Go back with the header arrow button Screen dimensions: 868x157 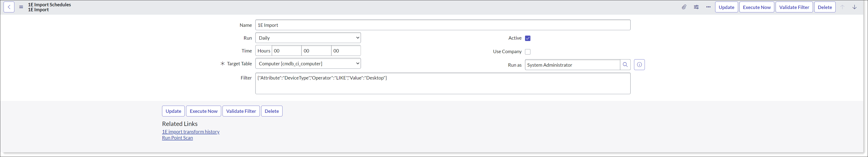[9, 7]
